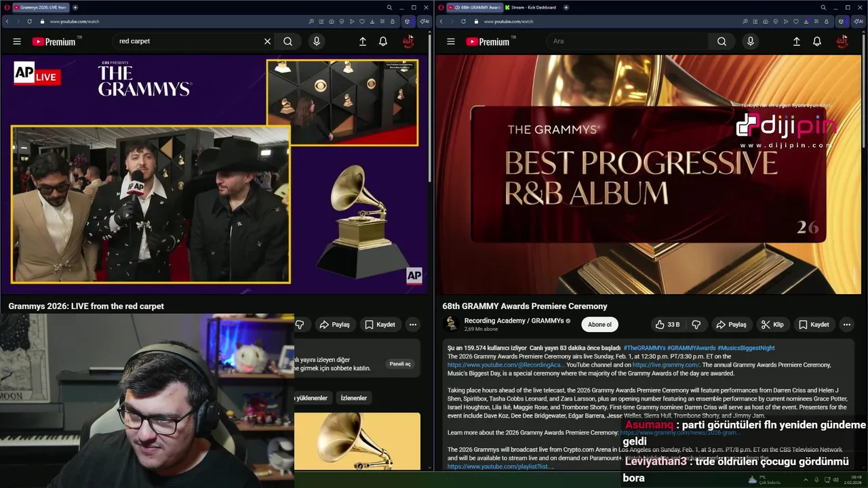
Task: Open new tab in right Opera window
Action: (x=566, y=7)
